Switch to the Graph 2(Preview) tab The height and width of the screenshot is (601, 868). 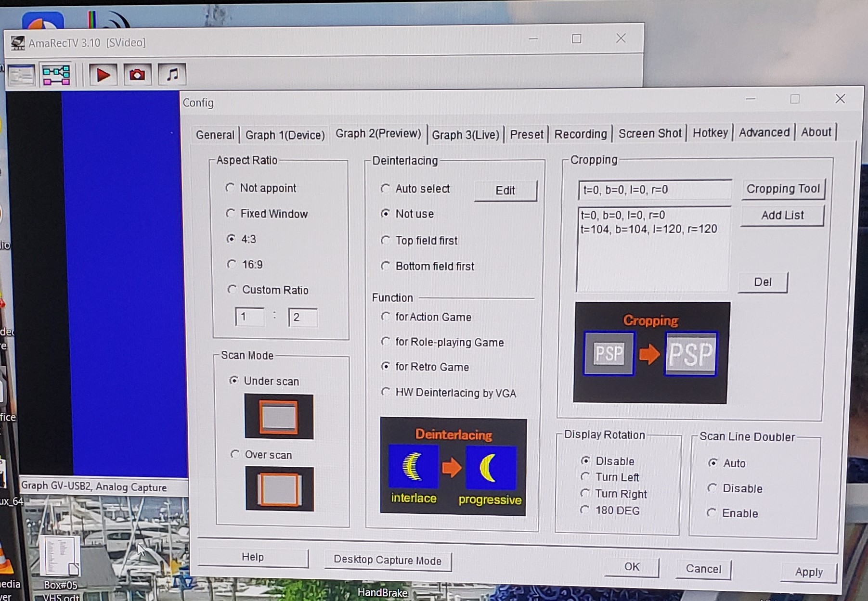[x=378, y=133]
